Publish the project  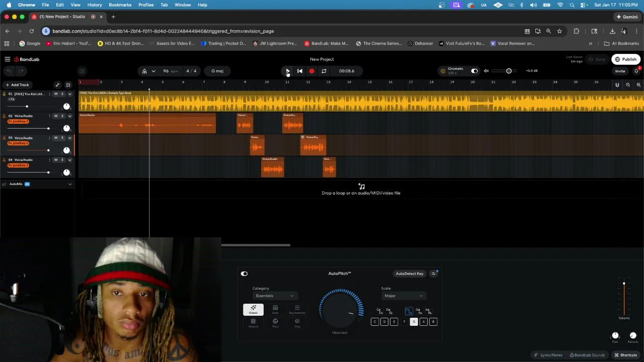(x=625, y=59)
